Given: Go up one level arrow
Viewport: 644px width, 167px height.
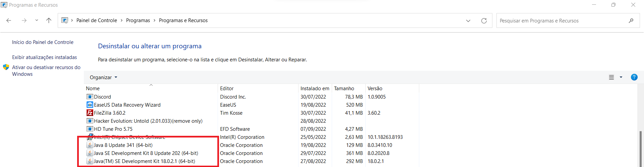Looking at the screenshot, I should (x=49, y=20).
